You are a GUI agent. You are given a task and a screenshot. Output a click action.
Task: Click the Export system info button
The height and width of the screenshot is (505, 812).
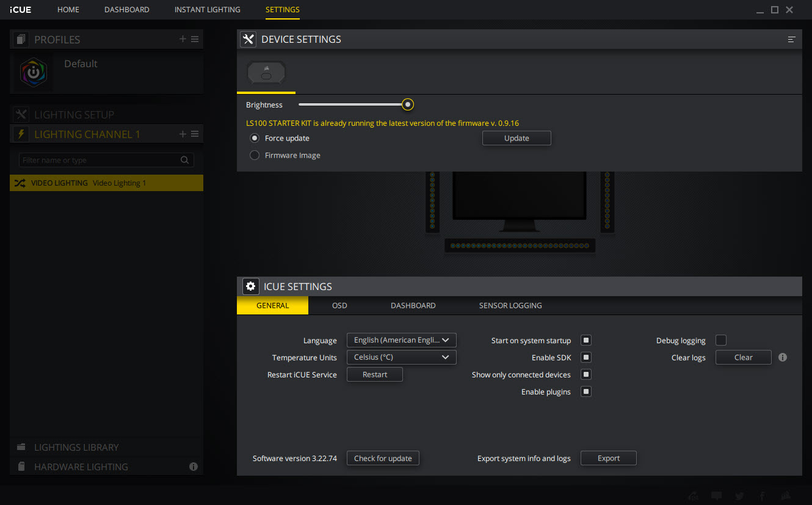click(609, 458)
